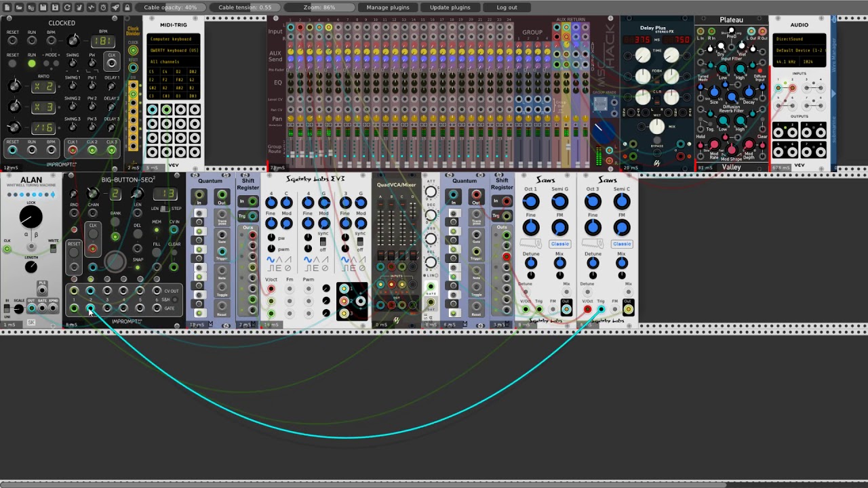The width and height of the screenshot is (868, 488).
Task: Toggle BIG-BUTTON-SEQ SNAP button
Action: (x=138, y=268)
